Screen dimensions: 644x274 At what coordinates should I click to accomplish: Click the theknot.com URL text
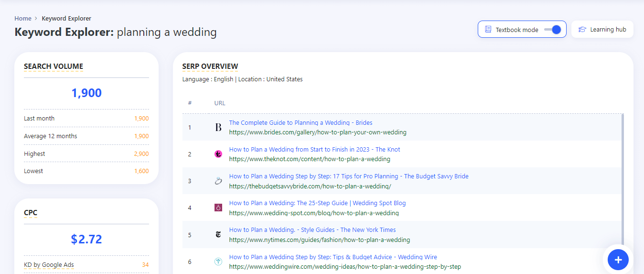click(310, 159)
